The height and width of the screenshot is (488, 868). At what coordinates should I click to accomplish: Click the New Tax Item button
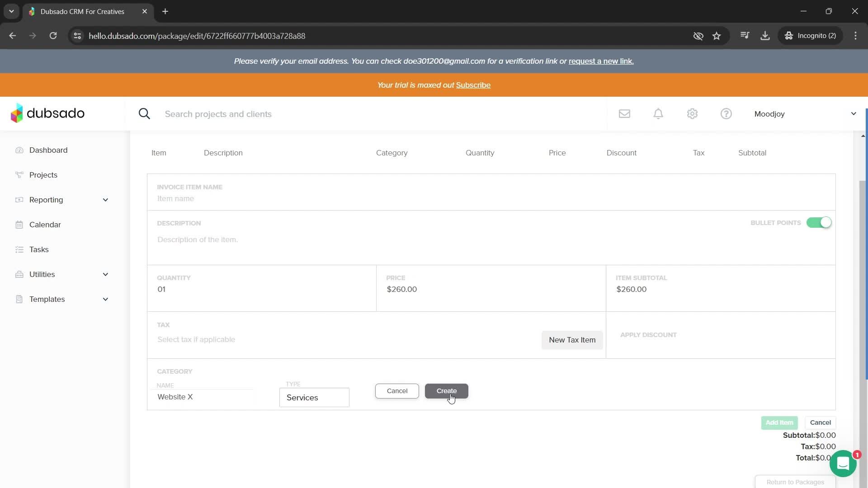(572, 340)
